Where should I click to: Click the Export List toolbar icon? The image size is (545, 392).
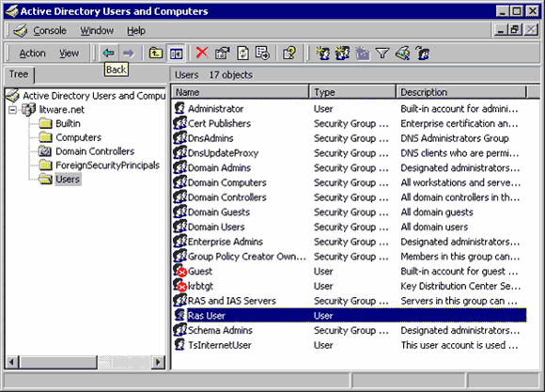(262, 54)
